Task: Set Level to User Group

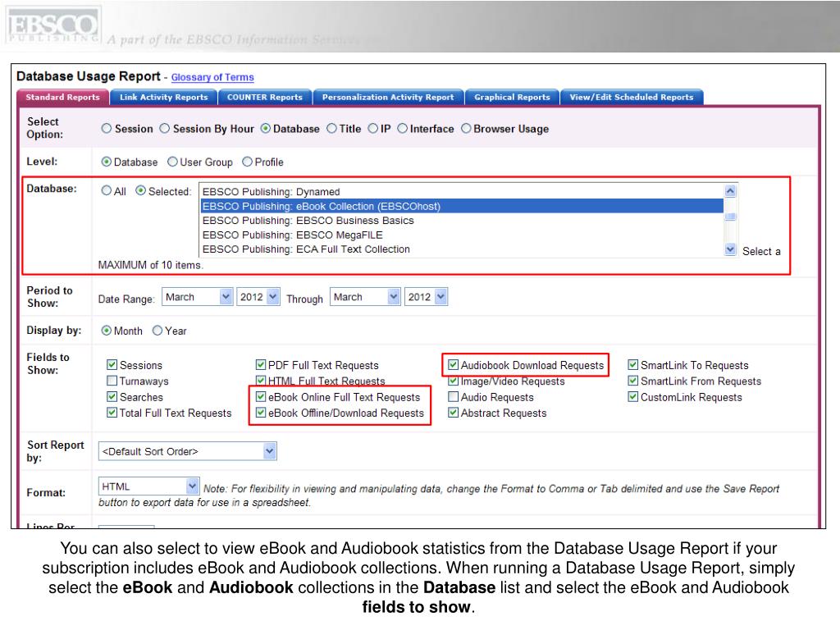Action: coord(172,162)
